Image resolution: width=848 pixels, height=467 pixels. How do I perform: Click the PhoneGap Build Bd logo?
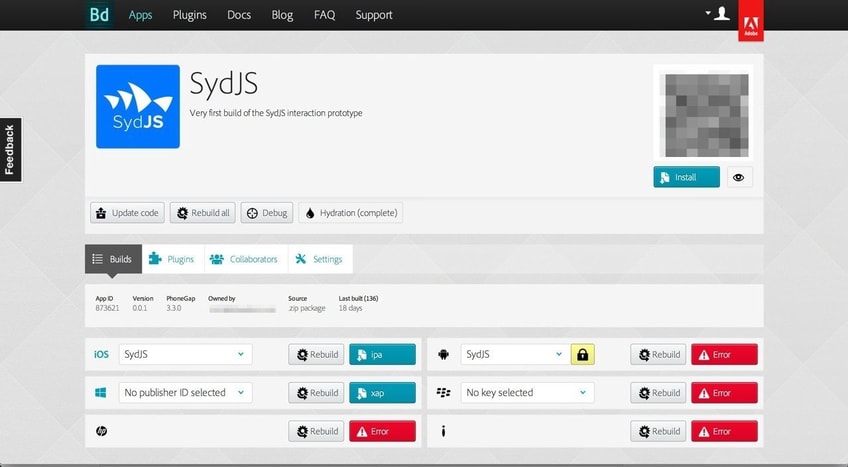pos(99,15)
